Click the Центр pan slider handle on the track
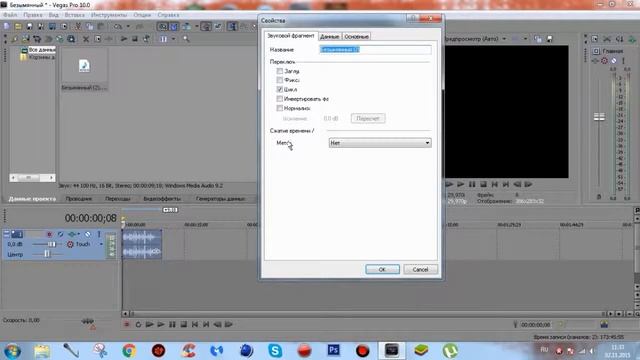The height and width of the screenshot is (360, 640). coord(47,254)
